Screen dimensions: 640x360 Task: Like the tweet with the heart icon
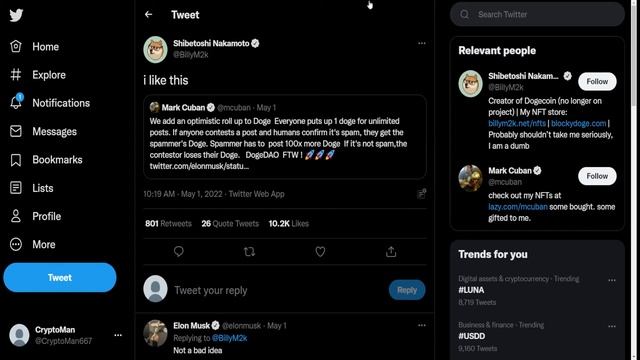point(320,251)
